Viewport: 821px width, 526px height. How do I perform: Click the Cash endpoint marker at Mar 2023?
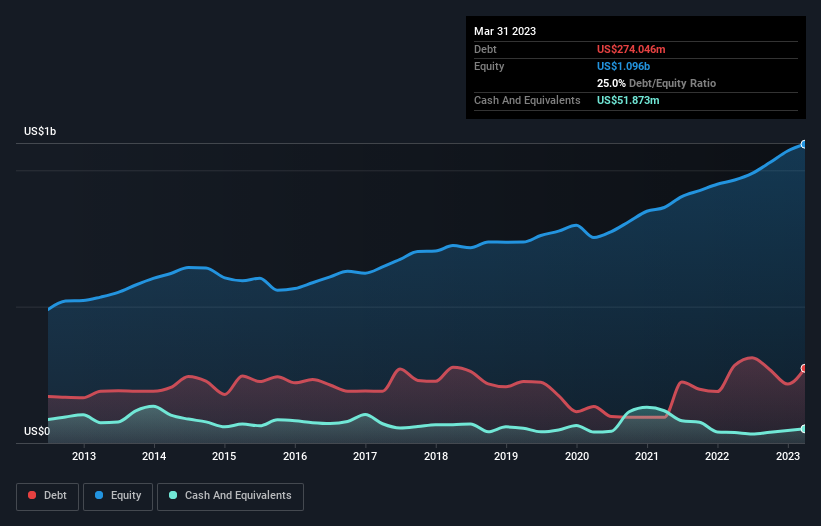[804, 429]
